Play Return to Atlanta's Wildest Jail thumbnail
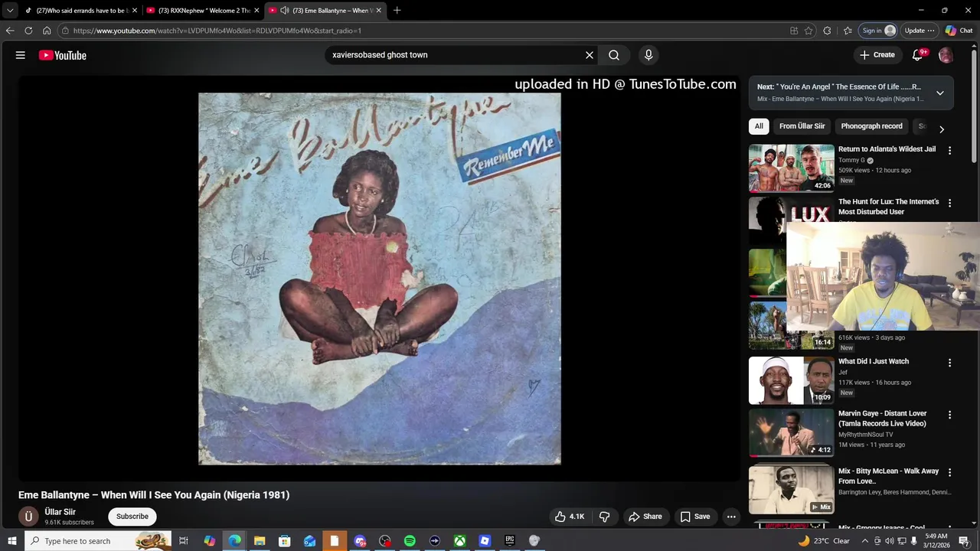The image size is (980, 551). tap(791, 168)
